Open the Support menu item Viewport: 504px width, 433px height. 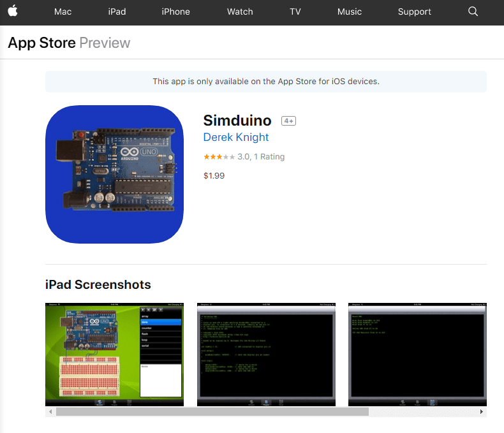tap(415, 12)
